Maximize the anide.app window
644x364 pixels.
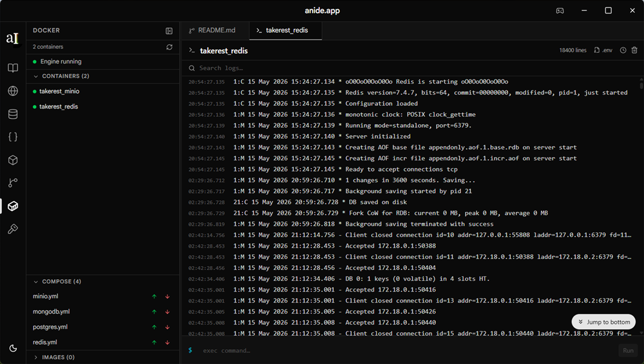click(608, 11)
